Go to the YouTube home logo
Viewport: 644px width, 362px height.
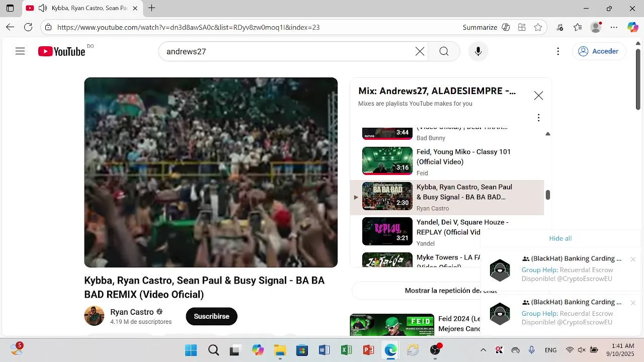tap(61, 51)
